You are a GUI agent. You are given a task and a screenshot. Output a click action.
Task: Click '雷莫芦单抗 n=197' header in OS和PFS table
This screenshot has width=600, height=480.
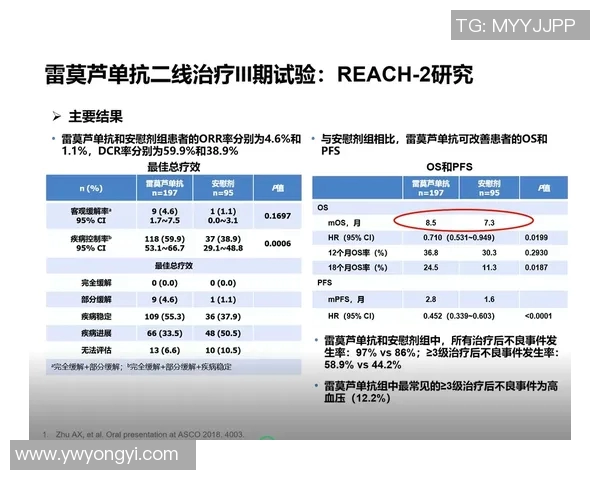[x=431, y=188]
